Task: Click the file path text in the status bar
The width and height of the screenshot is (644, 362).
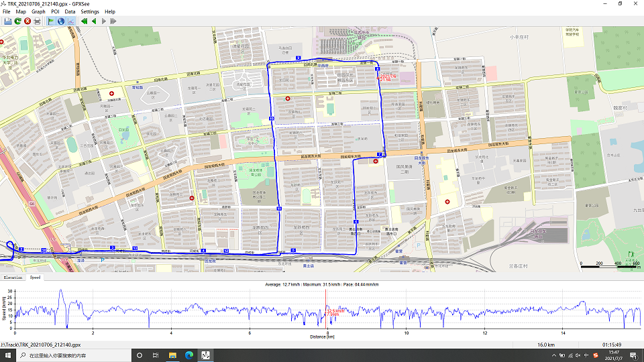Action: (41, 345)
